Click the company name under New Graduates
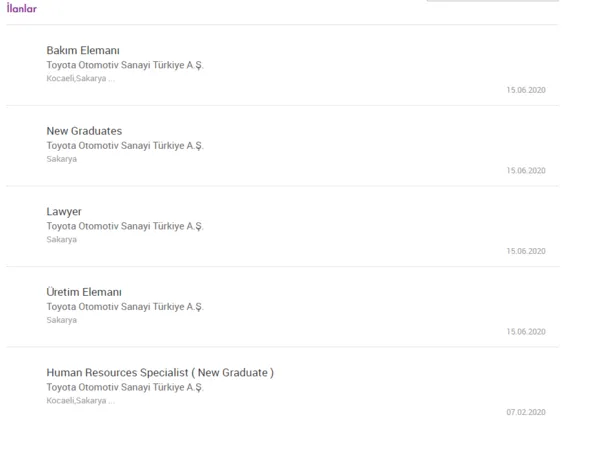This screenshot has width=616, height=453. click(x=125, y=146)
